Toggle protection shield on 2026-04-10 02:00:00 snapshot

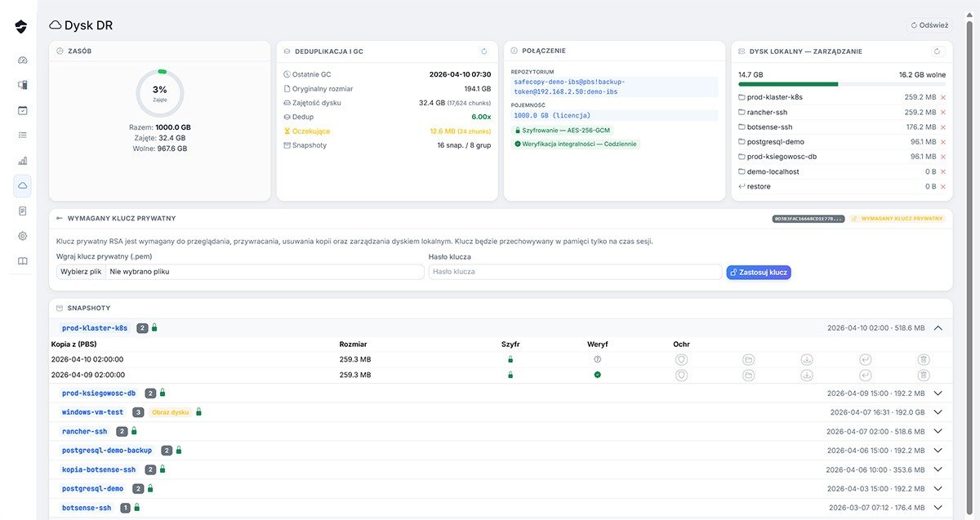pyautogui.click(x=681, y=359)
